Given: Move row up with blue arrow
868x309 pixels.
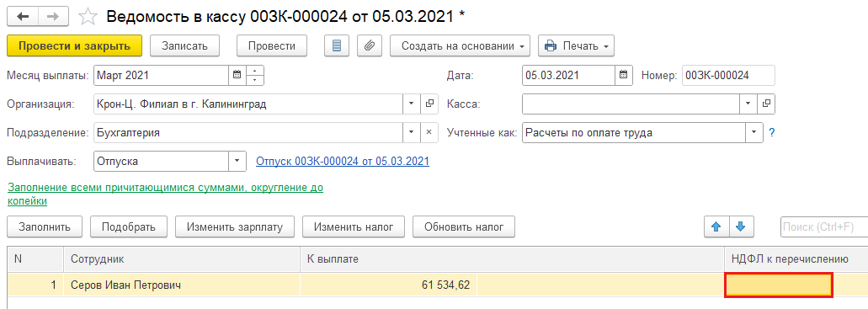Looking at the screenshot, I should click(x=716, y=226).
